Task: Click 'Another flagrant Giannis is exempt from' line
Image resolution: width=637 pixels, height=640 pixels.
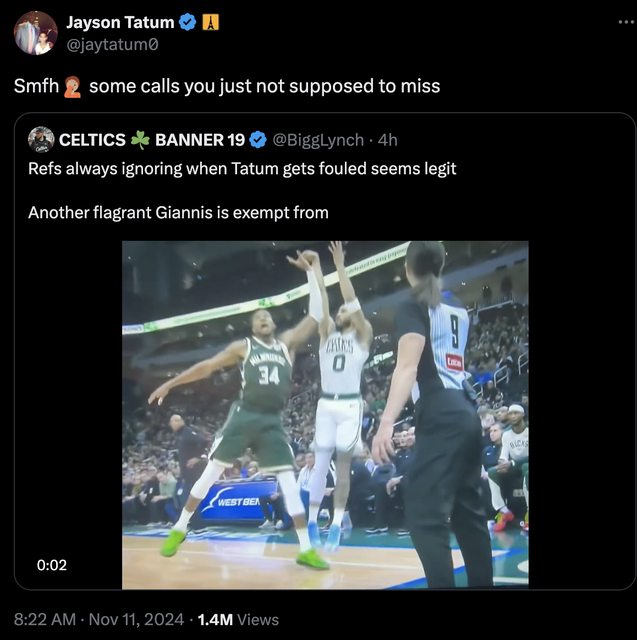Action: (178, 212)
